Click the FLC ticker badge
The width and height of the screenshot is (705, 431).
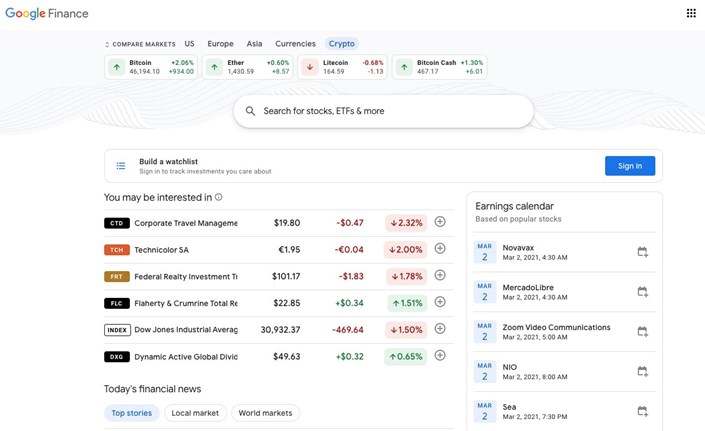tap(117, 303)
